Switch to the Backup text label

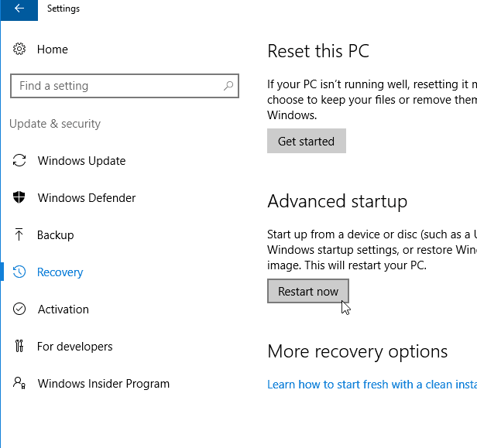56,235
